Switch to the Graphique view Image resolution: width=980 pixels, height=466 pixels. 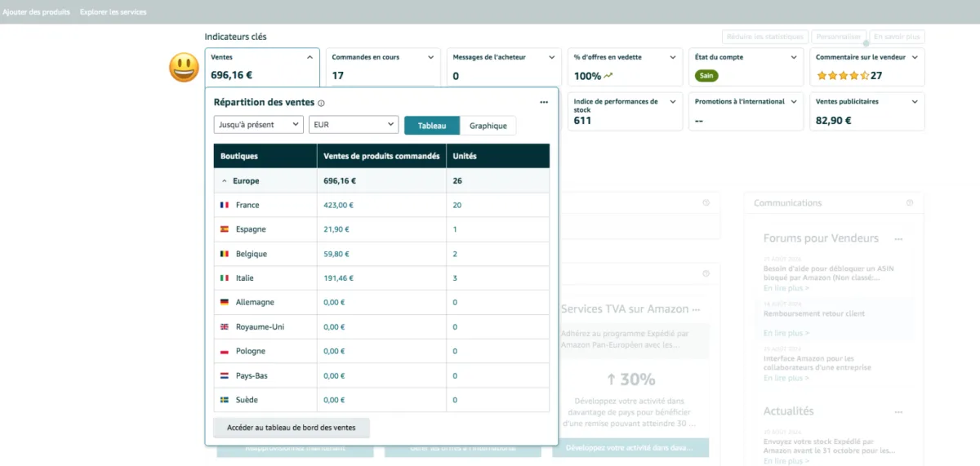488,126
